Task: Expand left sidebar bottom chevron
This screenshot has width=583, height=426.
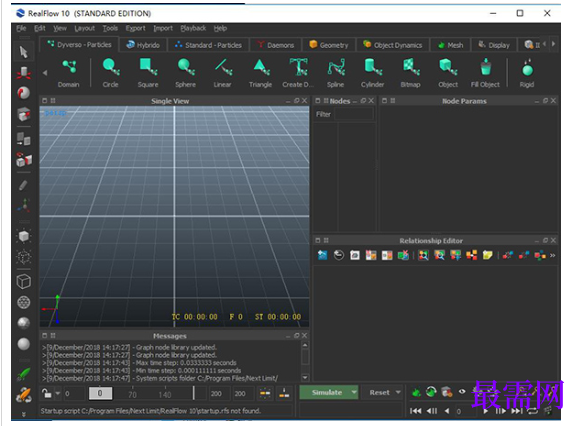Action: coord(23,414)
